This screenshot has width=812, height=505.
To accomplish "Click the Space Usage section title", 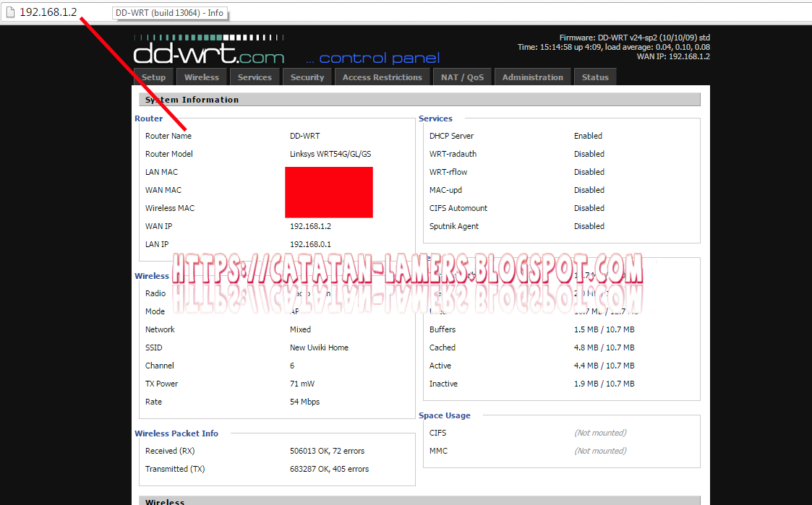I will 444,415.
